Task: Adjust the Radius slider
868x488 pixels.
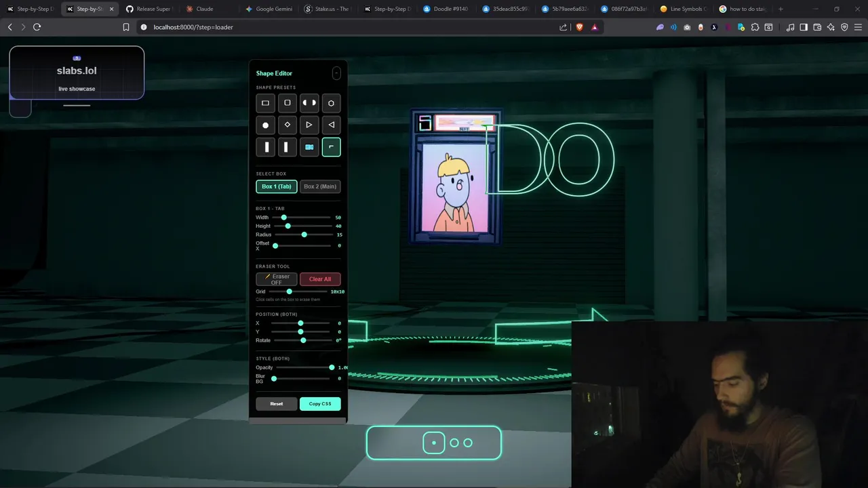Action: (x=302, y=235)
